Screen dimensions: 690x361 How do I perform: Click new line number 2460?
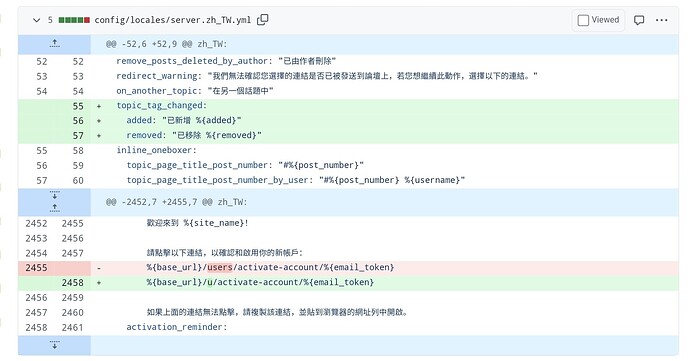tap(72, 313)
